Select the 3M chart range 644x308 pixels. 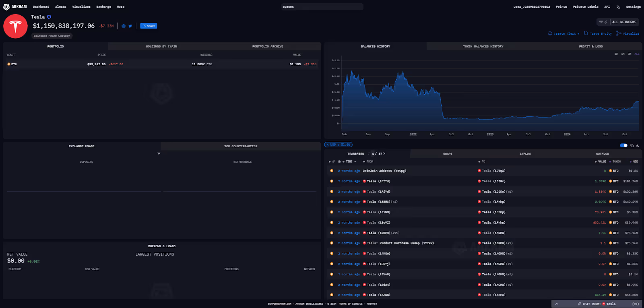[630, 54]
